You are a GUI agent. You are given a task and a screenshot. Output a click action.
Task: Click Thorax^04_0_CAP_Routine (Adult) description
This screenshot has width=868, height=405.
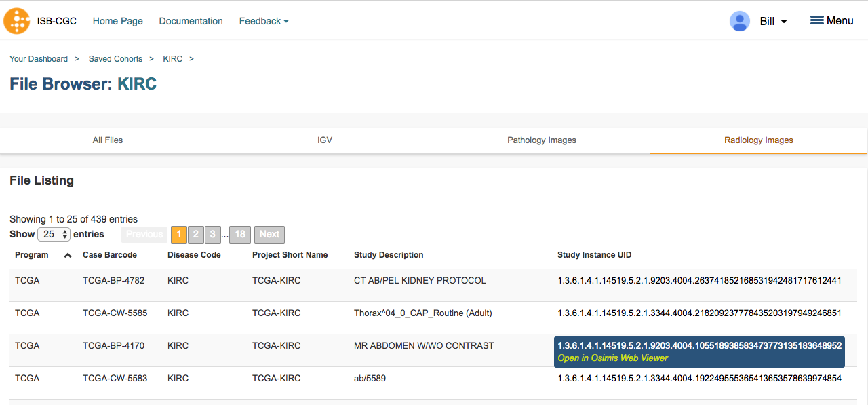423,313
